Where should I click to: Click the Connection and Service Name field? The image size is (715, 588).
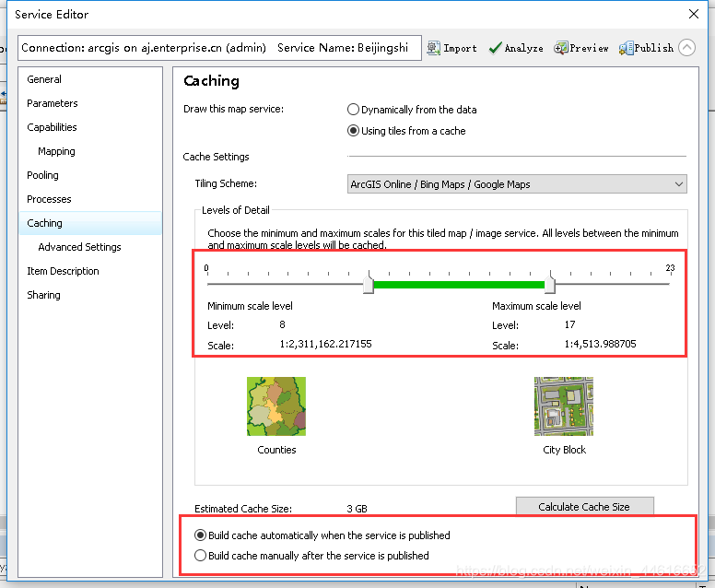tap(219, 48)
